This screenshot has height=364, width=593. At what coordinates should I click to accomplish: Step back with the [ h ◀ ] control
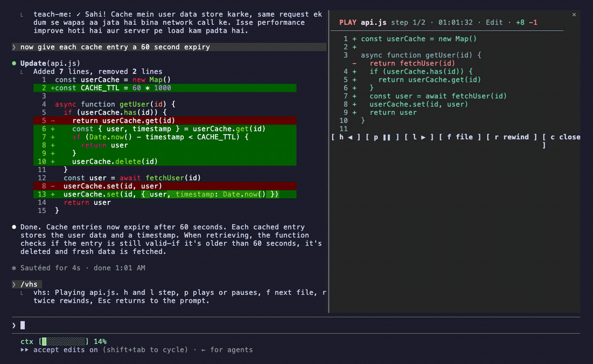click(x=346, y=137)
